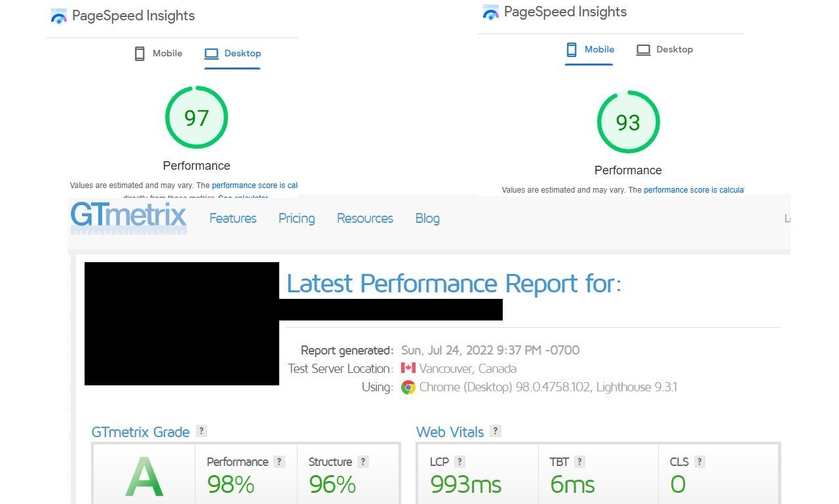Select Mobile tab in right PageSpeed panel
The width and height of the screenshot is (839, 504).
pyautogui.click(x=590, y=50)
